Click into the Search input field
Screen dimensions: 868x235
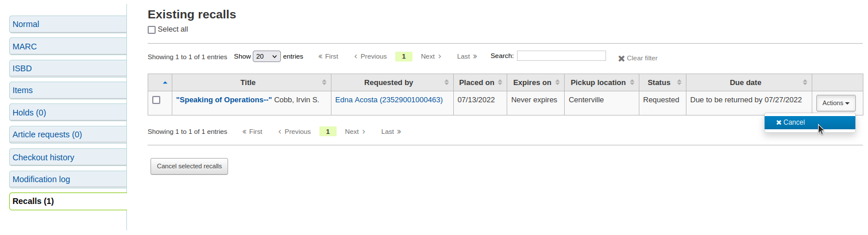click(x=561, y=56)
